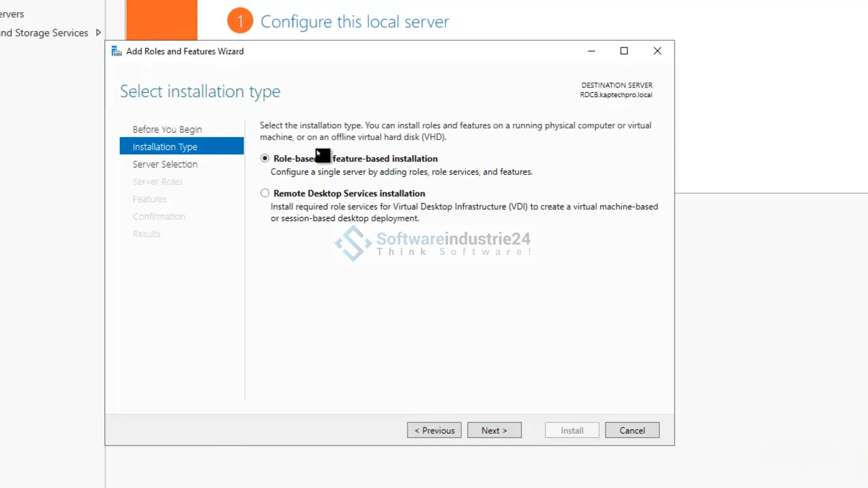Click the greyed-out Install button
Image resolution: width=868 pixels, height=488 pixels.
pos(572,430)
